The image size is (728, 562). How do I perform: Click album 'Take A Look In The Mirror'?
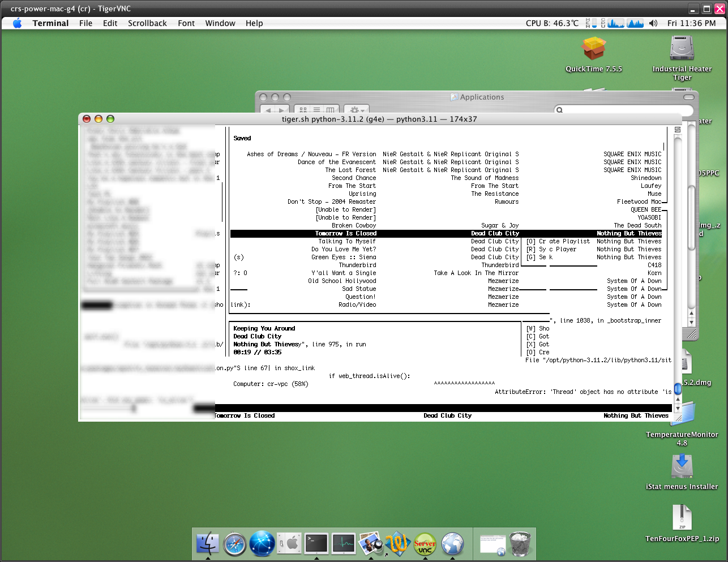pyautogui.click(x=476, y=273)
